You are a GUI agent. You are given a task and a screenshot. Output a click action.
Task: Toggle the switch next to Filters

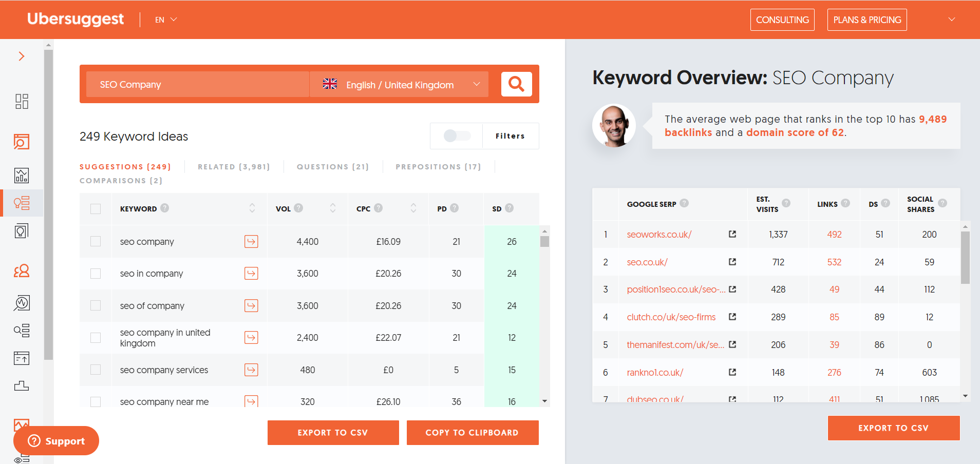pyautogui.click(x=457, y=136)
